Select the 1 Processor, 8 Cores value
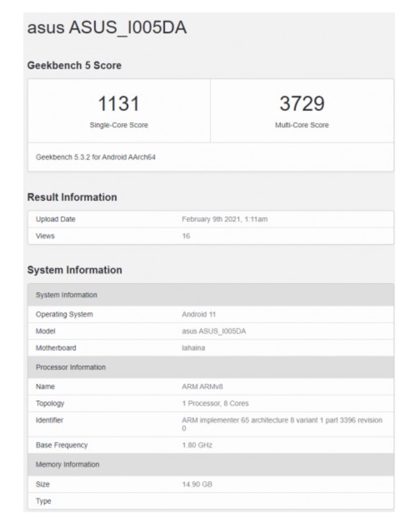Image resolution: width=420 pixels, height=518 pixels. click(215, 403)
